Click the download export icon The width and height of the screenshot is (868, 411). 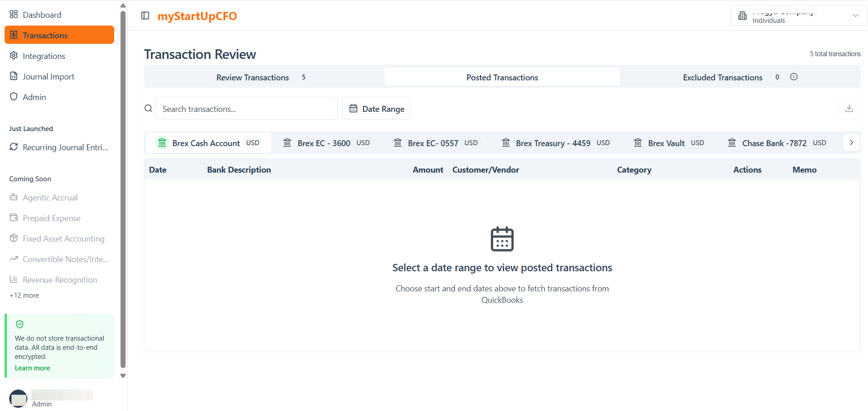[x=849, y=108]
